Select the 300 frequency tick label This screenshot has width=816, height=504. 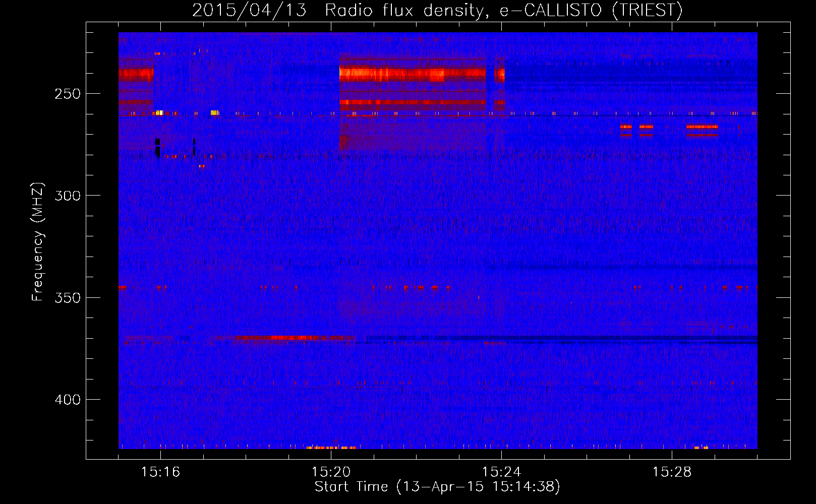tap(68, 196)
